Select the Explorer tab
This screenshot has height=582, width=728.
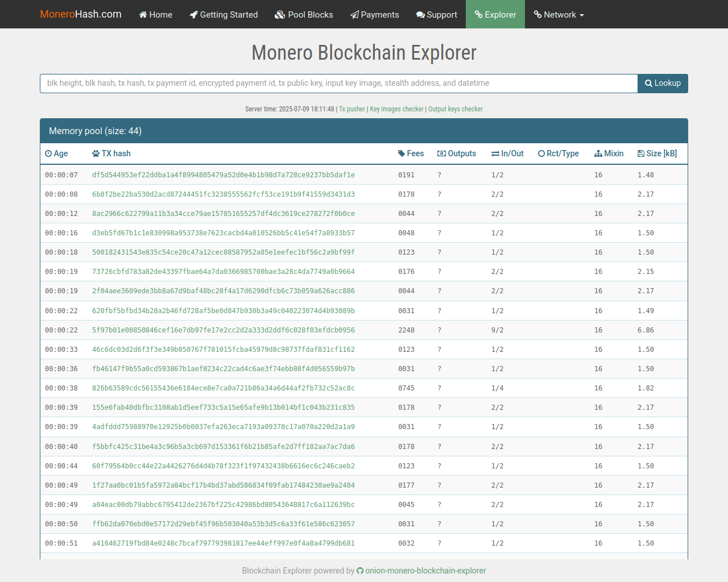(x=495, y=14)
